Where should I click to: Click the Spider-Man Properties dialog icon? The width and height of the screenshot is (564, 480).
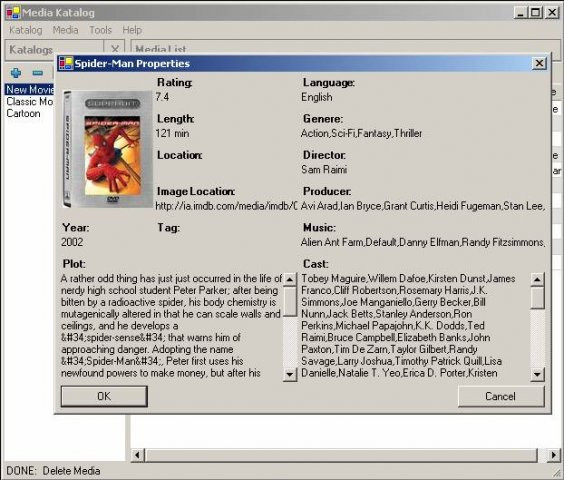[66, 63]
